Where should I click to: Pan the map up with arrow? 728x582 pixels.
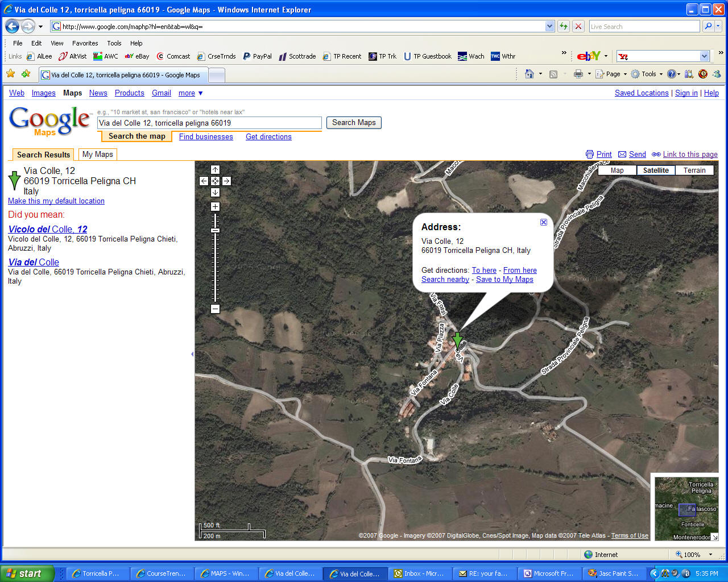[x=215, y=169]
